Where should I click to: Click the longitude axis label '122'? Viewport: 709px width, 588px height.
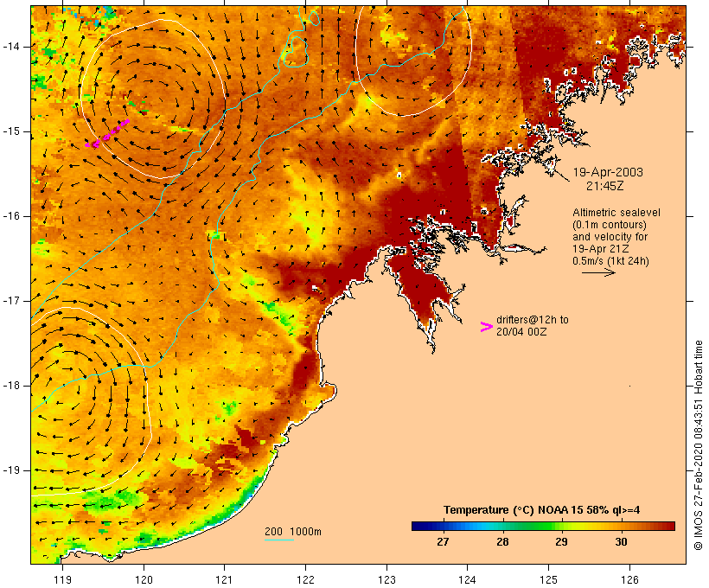306,580
